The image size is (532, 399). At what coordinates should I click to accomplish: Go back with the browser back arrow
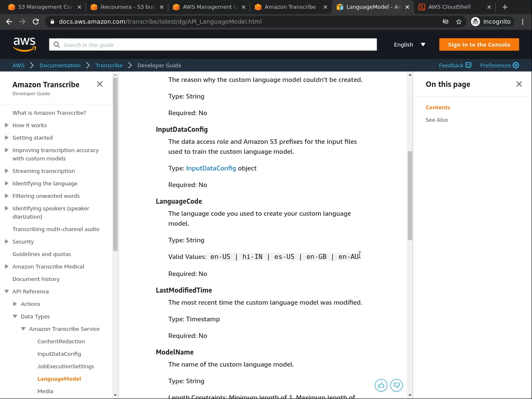(9, 22)
